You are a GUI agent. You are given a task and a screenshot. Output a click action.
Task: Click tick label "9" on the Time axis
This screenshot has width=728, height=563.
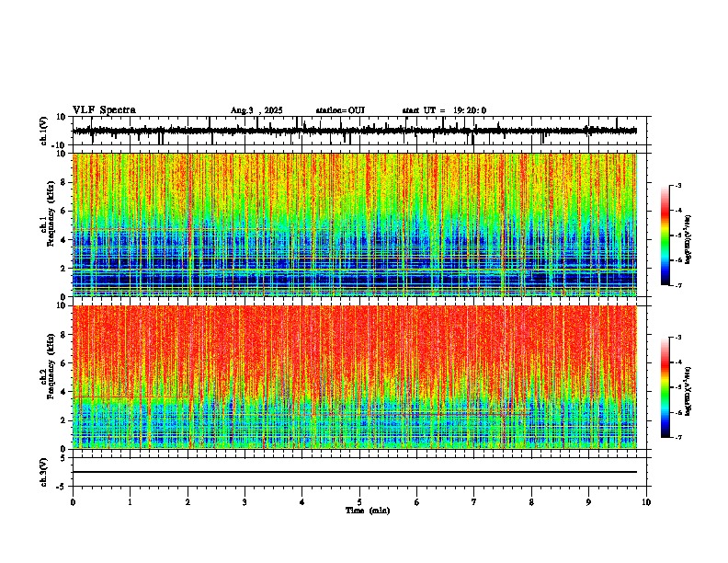(x=588, y=502)
